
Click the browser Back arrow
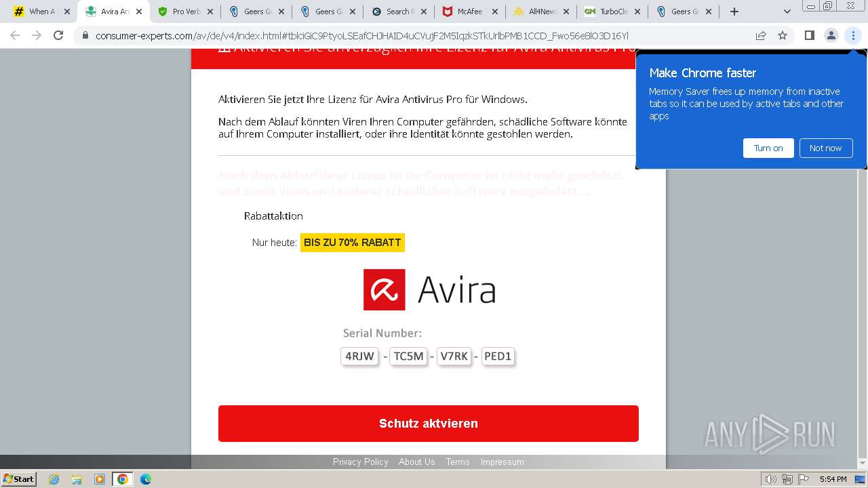(x=15, y=35)
